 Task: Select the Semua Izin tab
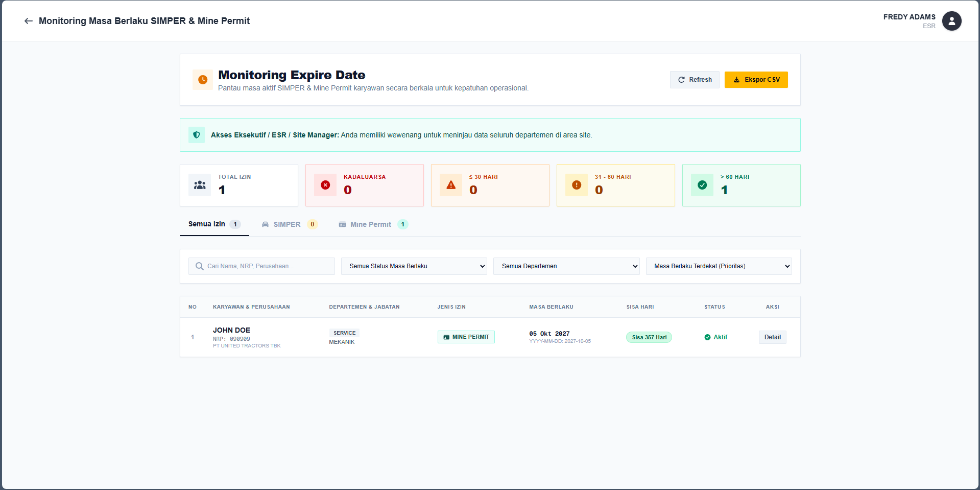point(214,224)
